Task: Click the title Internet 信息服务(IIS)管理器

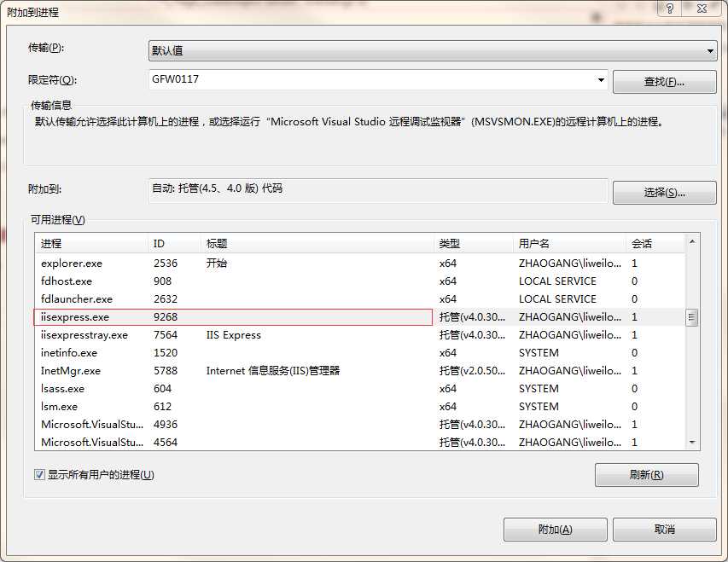Action: click(273, 370)
